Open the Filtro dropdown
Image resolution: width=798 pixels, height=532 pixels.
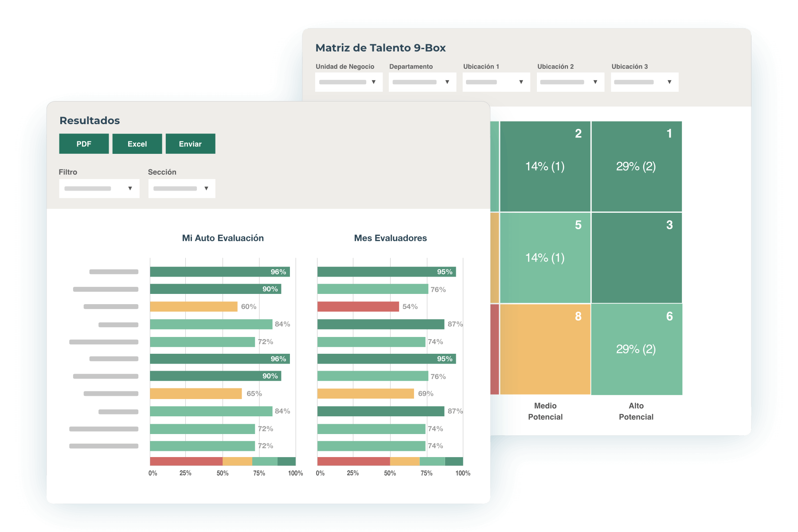99,188
